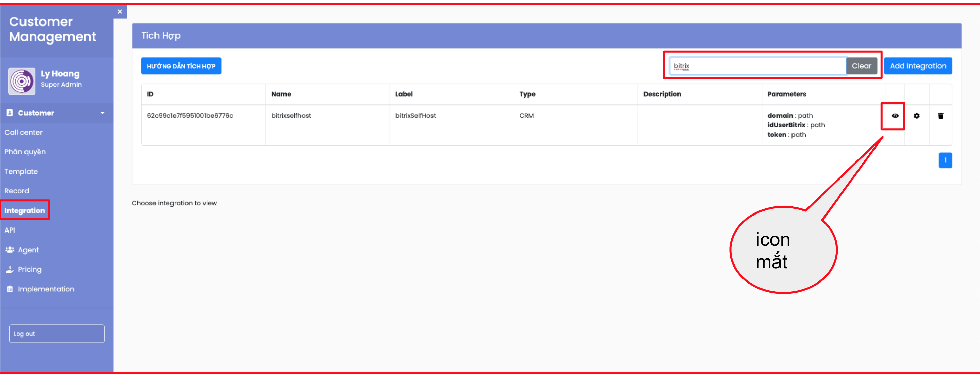Open HƯỚNG DẪN TÍCH HỢP guide button

tap(181, 66)
